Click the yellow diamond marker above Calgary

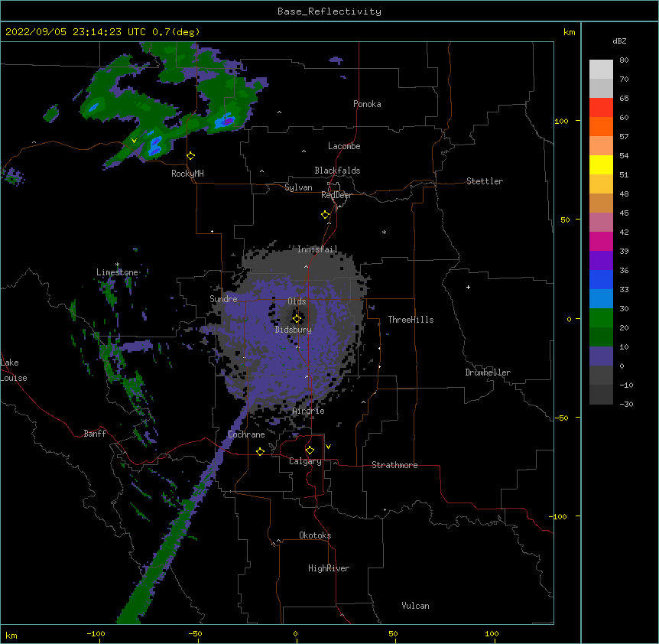(310, 450)
